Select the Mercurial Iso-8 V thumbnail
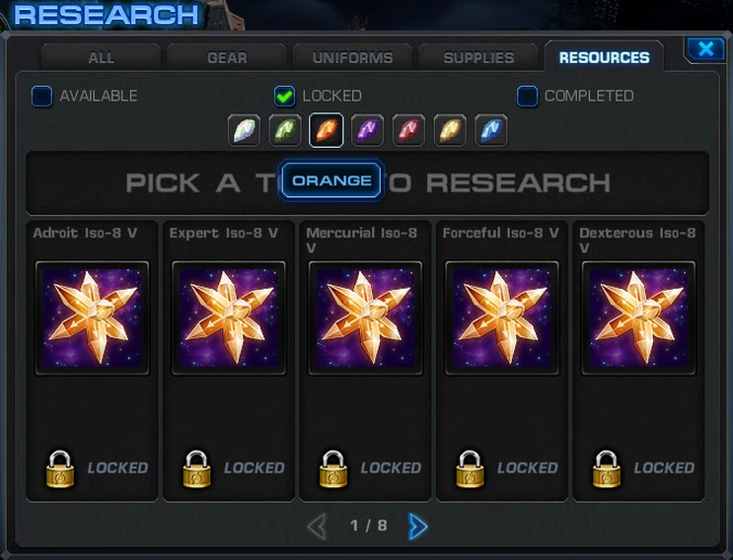Image resolution: width=733 pixels, height=560 pixels. [x=365, y=318]
